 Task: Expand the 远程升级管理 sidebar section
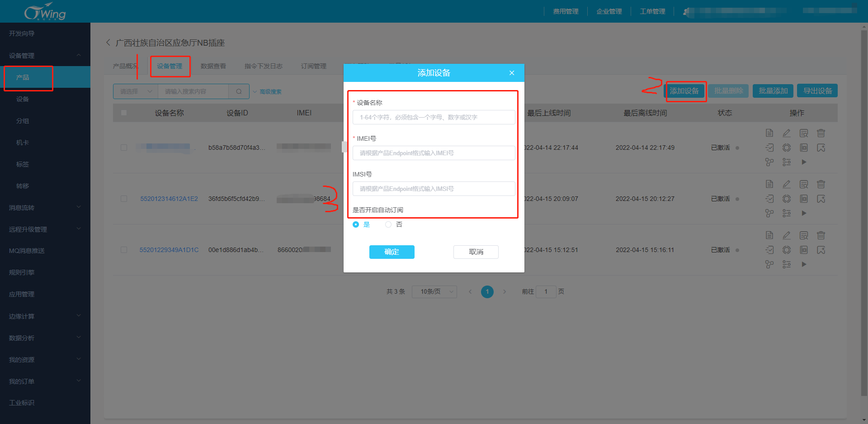coord(45,229)
